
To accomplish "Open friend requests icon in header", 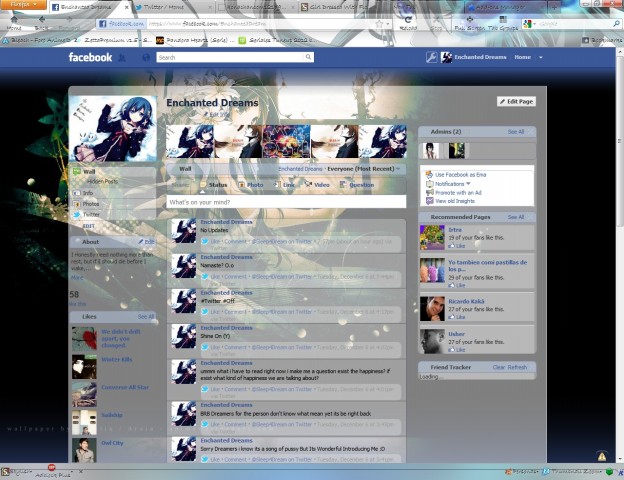I will coord(122,58).
